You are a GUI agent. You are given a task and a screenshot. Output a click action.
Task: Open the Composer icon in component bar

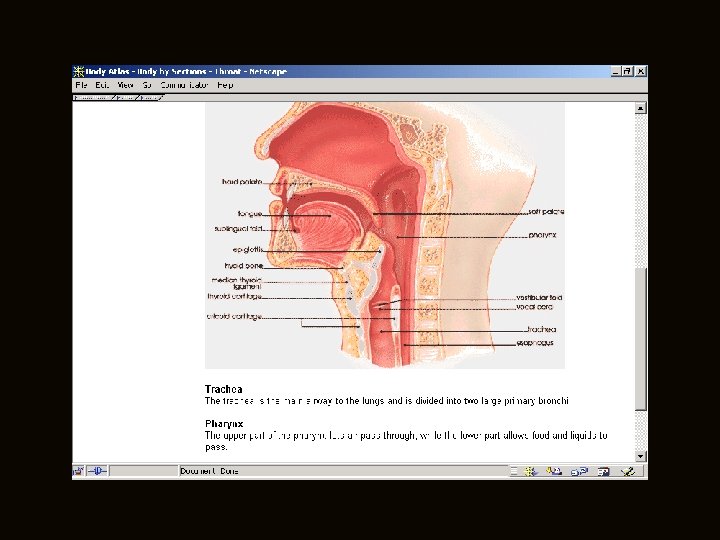coord(628,472)
